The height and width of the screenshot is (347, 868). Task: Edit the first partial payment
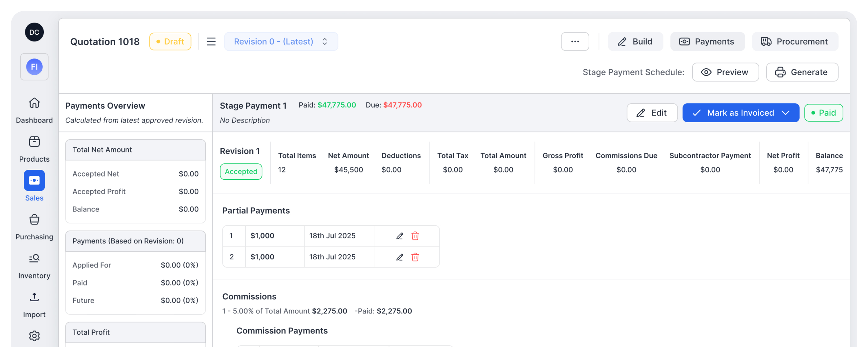click(x=400, y=236)
